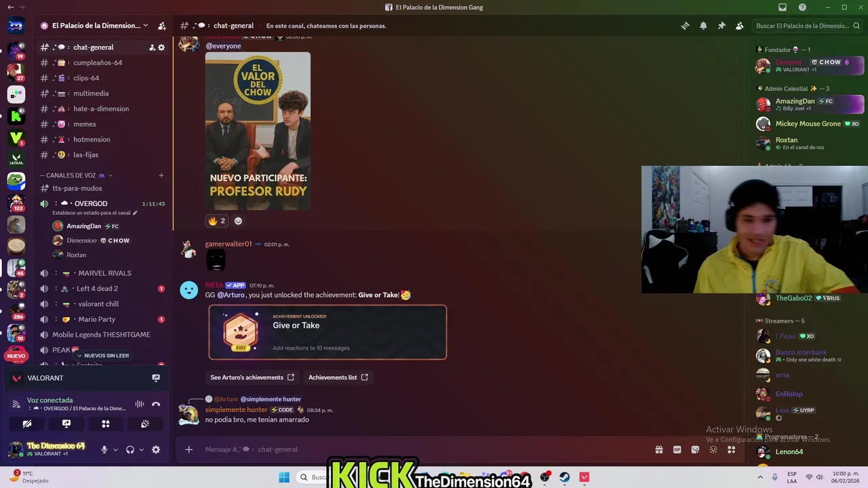Toggle noise suppression waveform icon
Viewport: 868px width, 488px height.
point(140,404)
